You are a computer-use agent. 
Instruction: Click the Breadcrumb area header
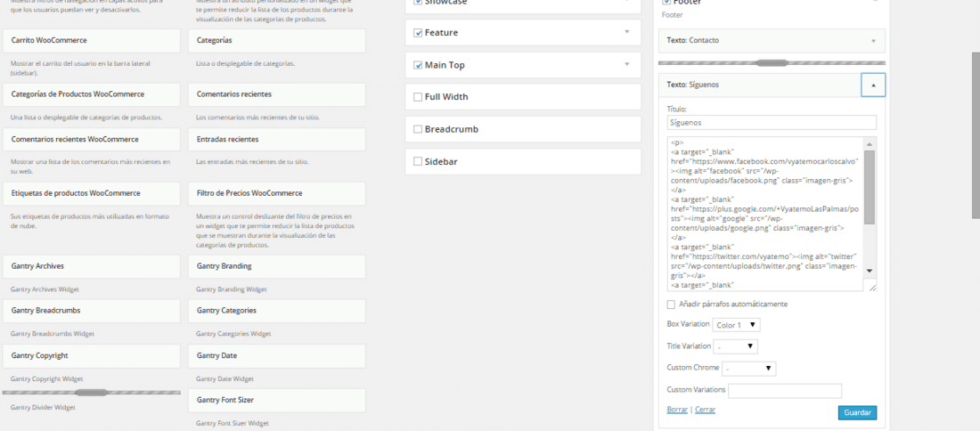pyautogui.click(x=523, y=129)
